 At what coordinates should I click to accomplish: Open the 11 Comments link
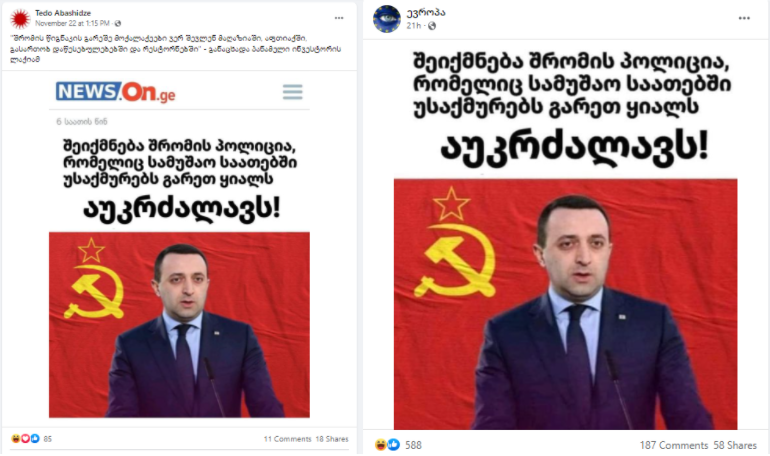pos(287,439)
